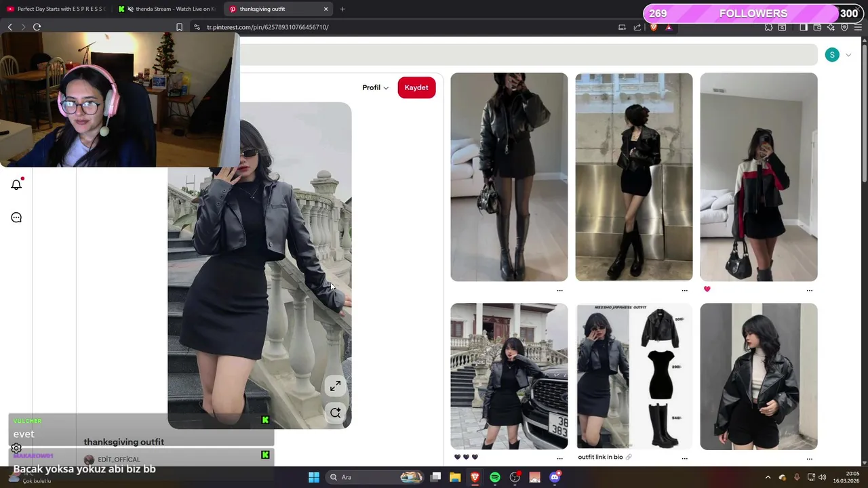Expand the account chevron next to avatar
This screenshot has width=868, height=488.
pyautogui.click(x=848, y=55)
